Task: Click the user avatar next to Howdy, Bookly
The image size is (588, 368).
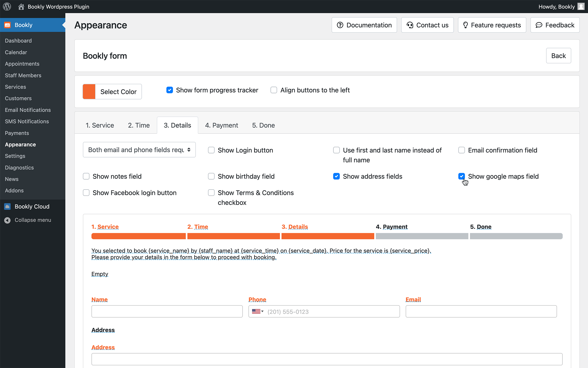Action: click(581, 6)
